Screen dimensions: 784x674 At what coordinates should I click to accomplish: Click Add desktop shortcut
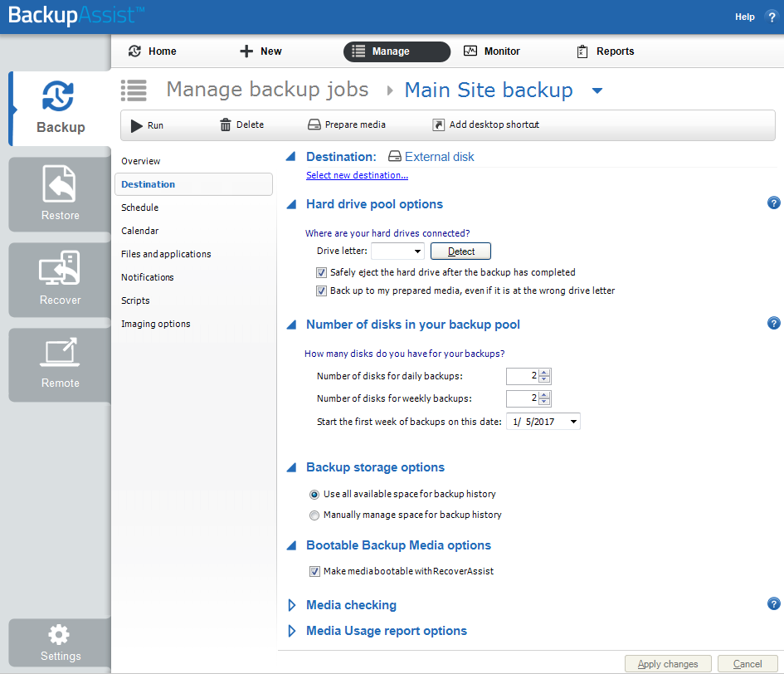[486, 125]
